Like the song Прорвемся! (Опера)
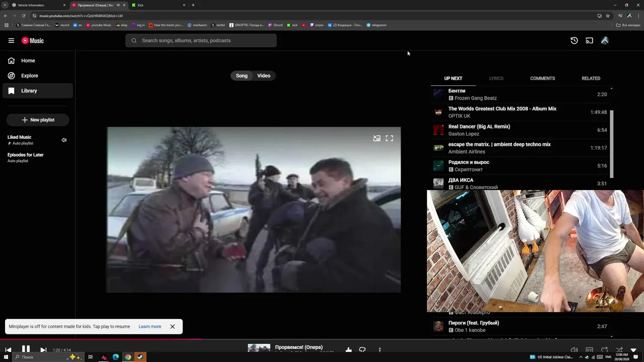Image resolution: width=644 pixels, height=362 pixels. pyautogui.click(x=349, y=350)
